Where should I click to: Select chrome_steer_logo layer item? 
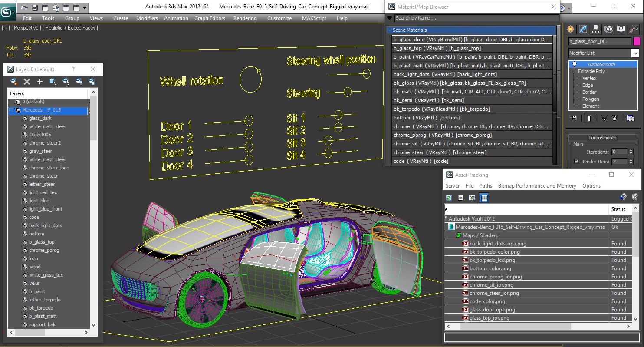tap(49, 168)
